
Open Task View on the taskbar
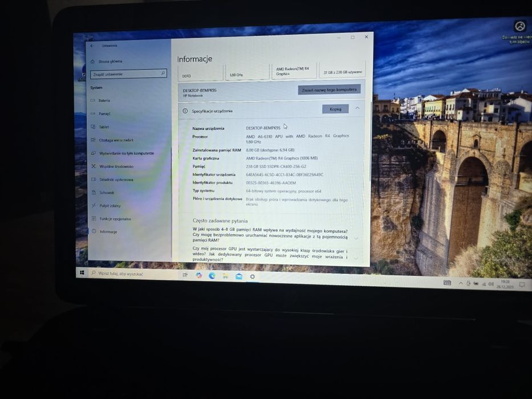point(185,275)
